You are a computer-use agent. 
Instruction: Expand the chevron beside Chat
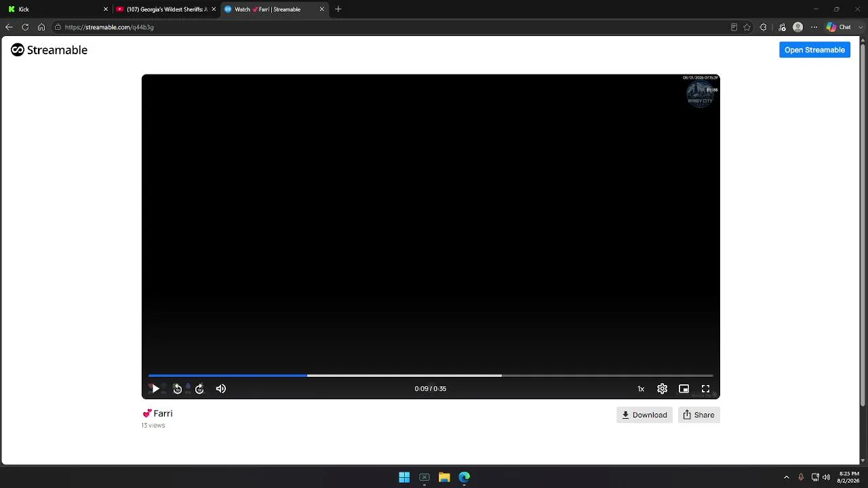860,27
